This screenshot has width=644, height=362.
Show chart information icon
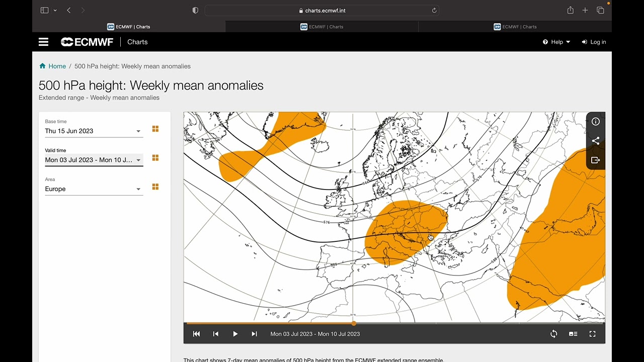[x=596, y=122]
